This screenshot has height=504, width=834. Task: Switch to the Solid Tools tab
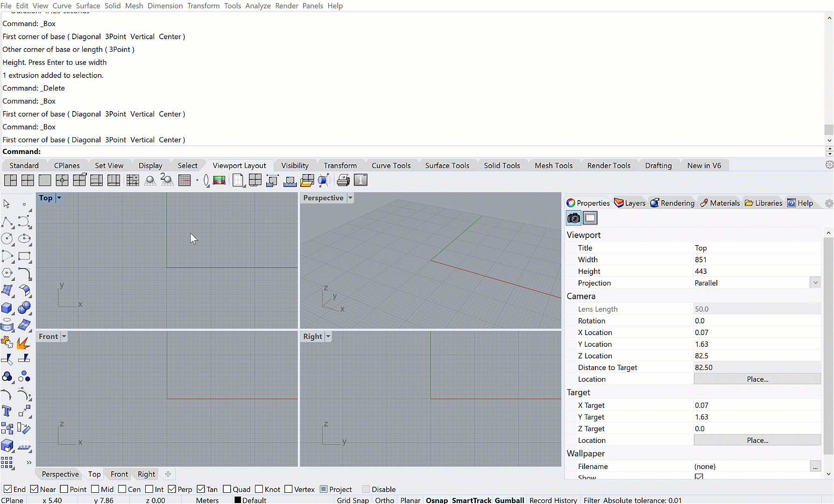tap(502, 165)
